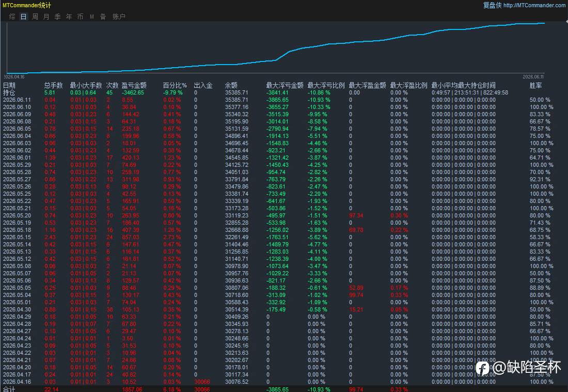The width and height of the screenshot is (568, 392).
Task: Select the 2026.04.30 date row
Action: pos(17,310)
